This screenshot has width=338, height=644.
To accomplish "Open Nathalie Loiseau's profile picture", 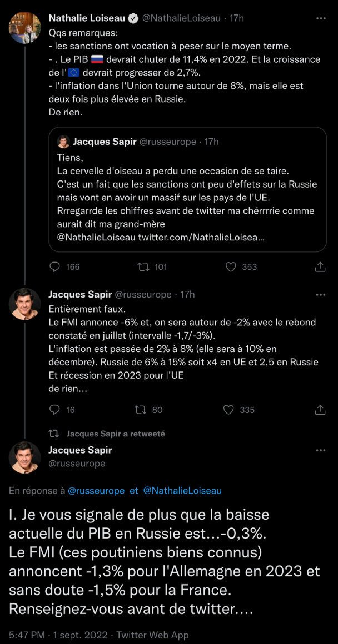I will coord(24,28).
